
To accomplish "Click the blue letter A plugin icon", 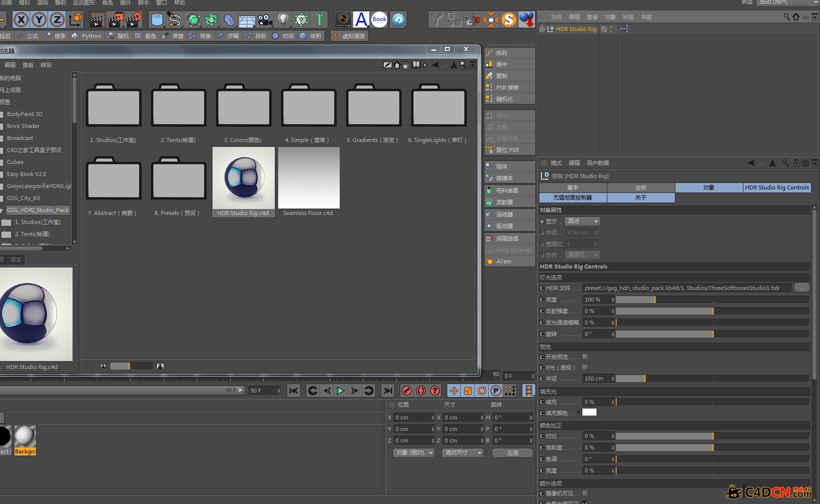I will coord(361,19).
